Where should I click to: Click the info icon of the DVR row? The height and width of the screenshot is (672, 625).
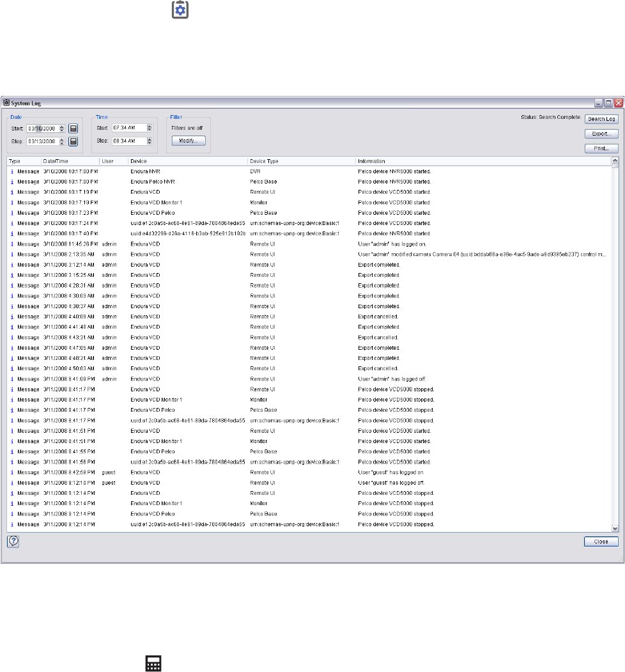point(12,171)
